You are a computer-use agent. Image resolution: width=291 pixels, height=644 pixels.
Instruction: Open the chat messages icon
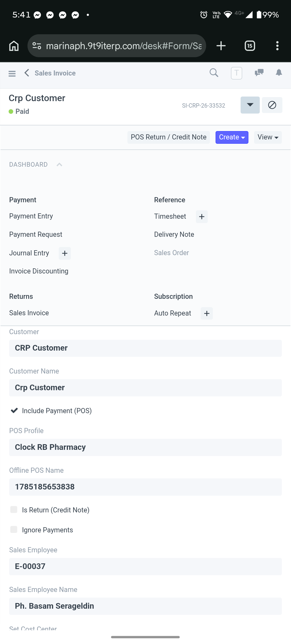pyautogui.click(x=259, y=73)
